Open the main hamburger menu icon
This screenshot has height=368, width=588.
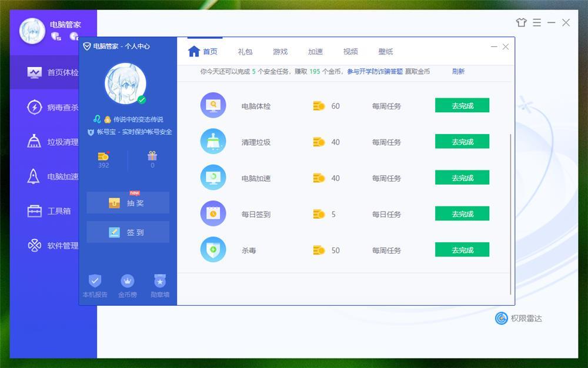[x=537, y=22]
